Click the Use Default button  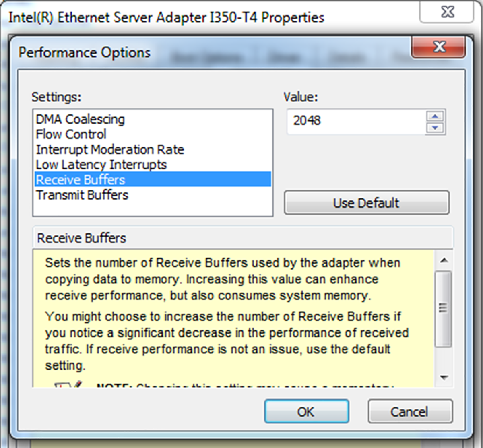pos(366,203)
